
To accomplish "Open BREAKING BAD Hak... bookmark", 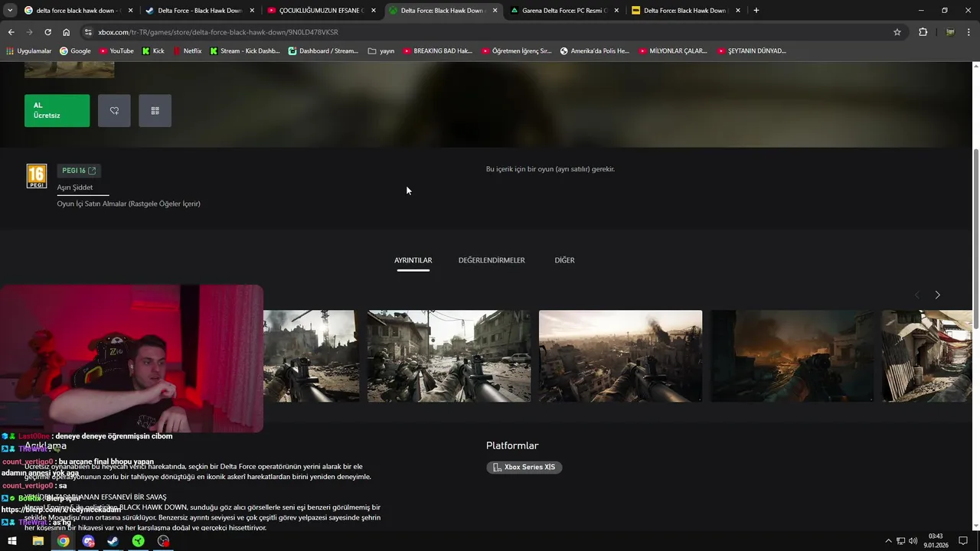I will pyautogui.click(x=437, y=51).
